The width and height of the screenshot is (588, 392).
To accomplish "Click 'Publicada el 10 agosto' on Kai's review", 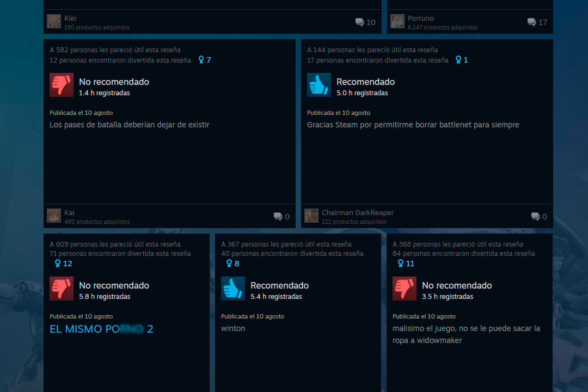I will pyautogui.click(x=81, y=113).
